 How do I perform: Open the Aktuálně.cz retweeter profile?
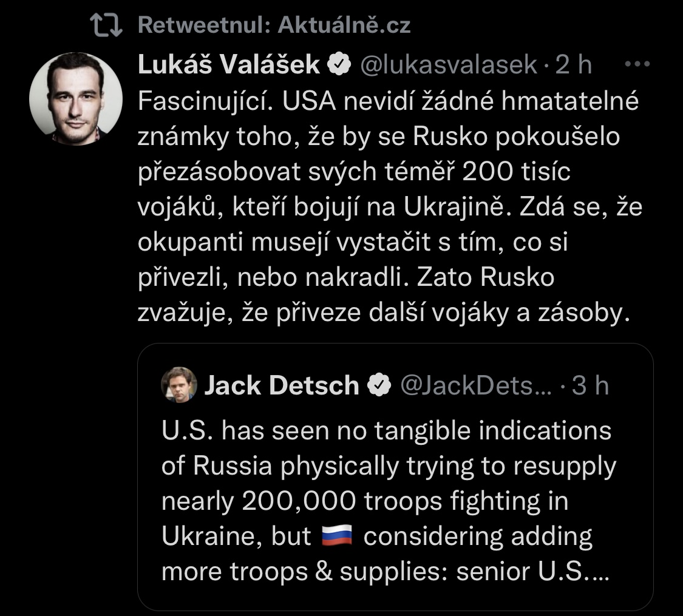[x=344, y=25]
